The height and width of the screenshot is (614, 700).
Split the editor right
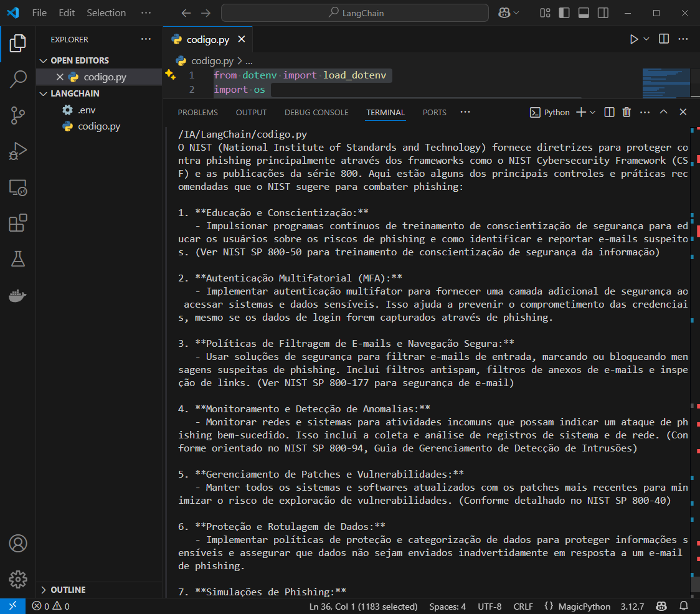(664, 39)
